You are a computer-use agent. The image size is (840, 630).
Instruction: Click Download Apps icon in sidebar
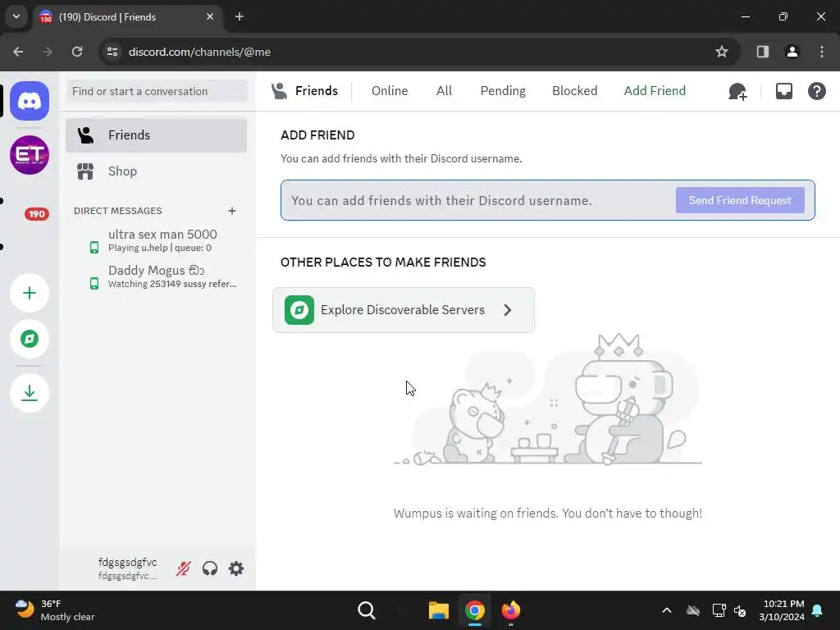pos(30,393)
